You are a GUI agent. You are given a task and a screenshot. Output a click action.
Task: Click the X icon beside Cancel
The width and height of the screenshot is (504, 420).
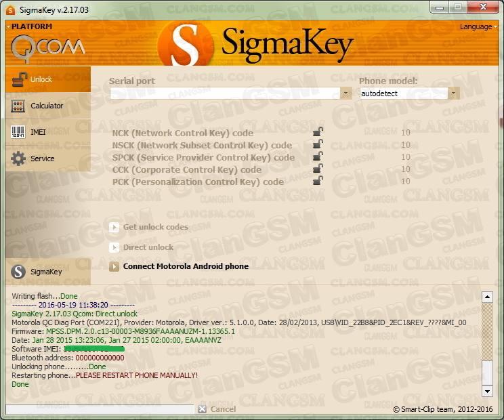click(202, 409)
